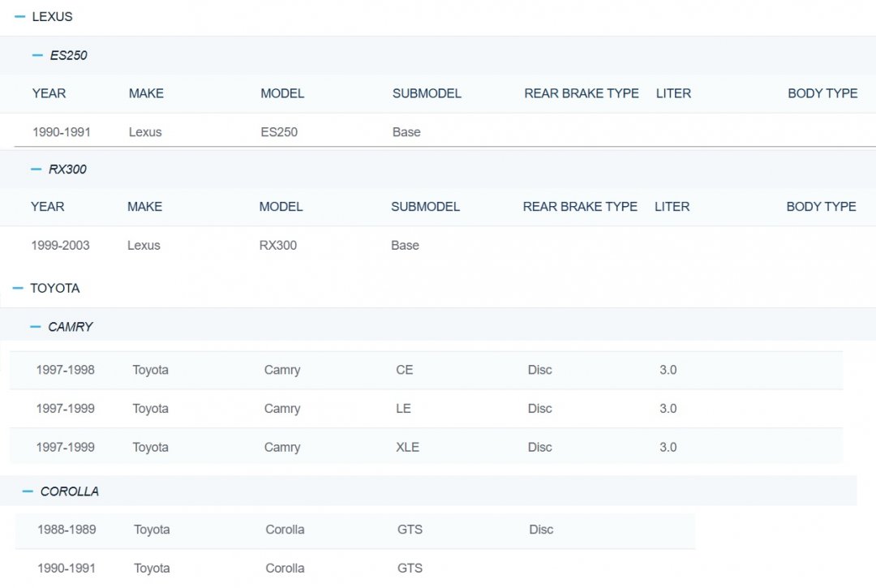Viewport: 876px width, 588px height.
Task: Click the Lexus make cell in ES250 row
Action: pos(145,132)
